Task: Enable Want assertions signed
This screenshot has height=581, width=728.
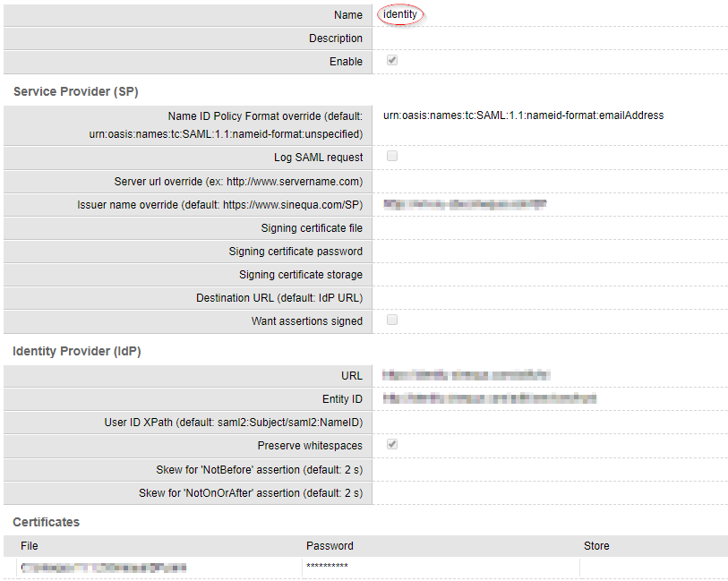Action: pyautogui.click(x=390, y=320)
